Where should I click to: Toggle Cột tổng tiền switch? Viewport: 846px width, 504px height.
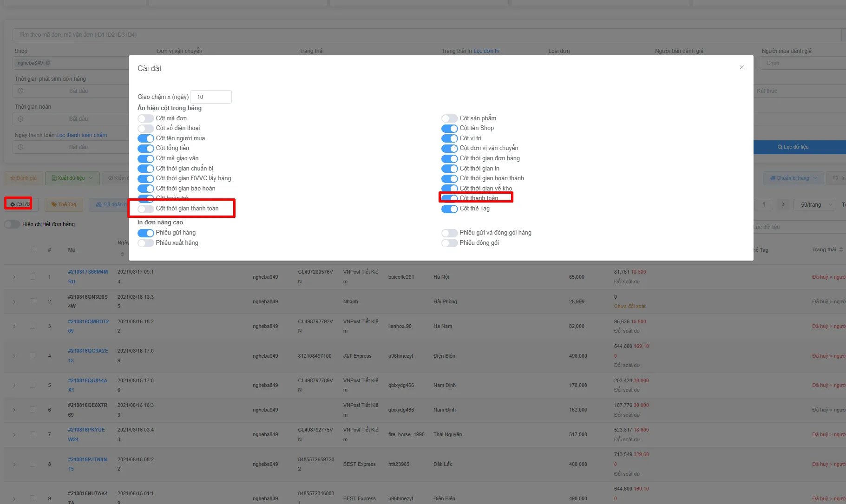(145, 148)
